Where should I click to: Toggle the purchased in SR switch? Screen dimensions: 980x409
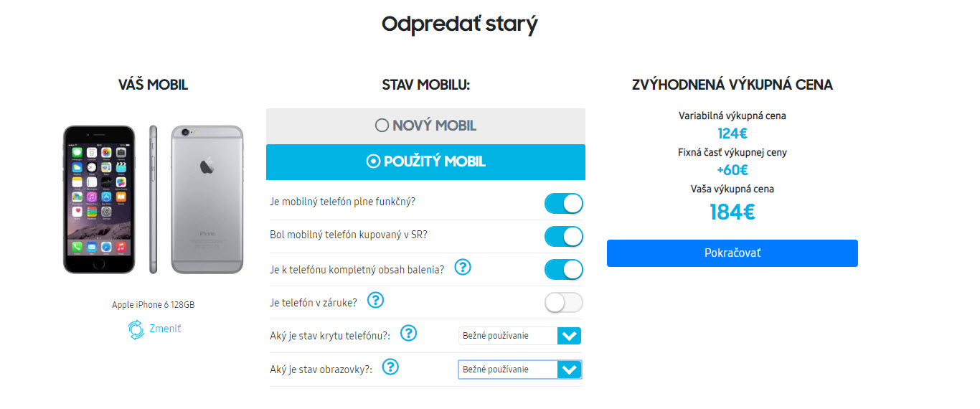[563, 236]
